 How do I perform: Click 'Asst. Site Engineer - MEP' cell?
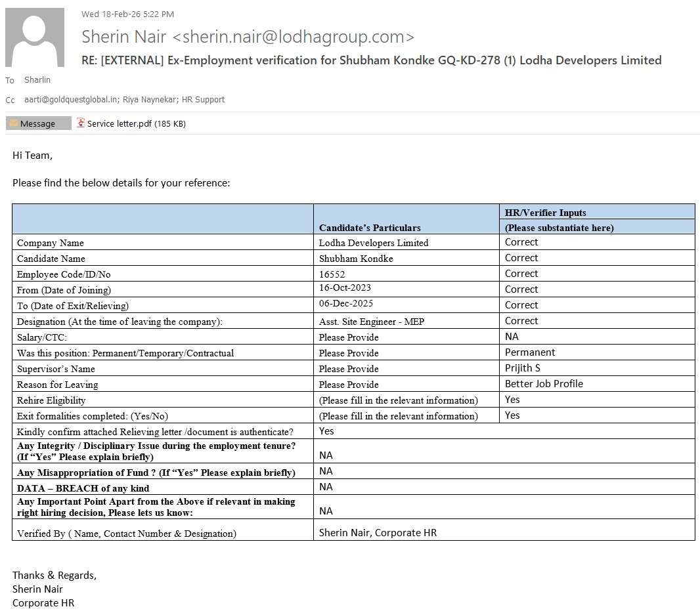(x=372, y=322)
